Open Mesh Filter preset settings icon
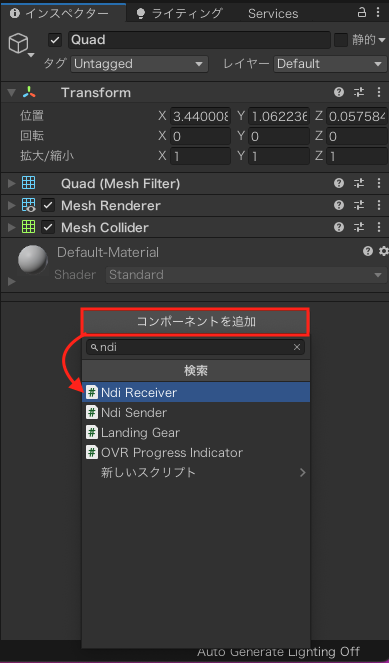 click(359, 183)
